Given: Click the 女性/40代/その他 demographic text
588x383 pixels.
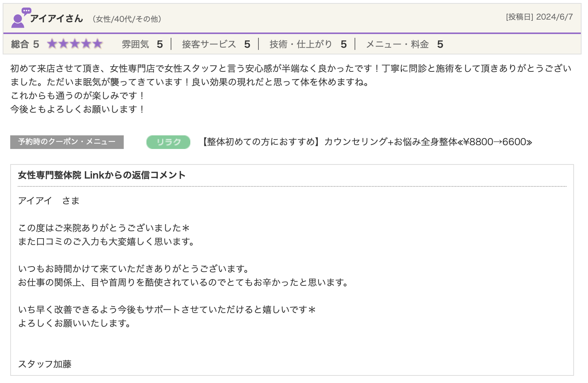Looking at the screenshot, I should (127, 19).
